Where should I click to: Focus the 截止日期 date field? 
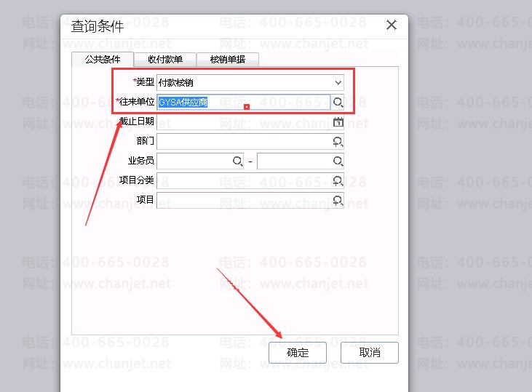245,121
